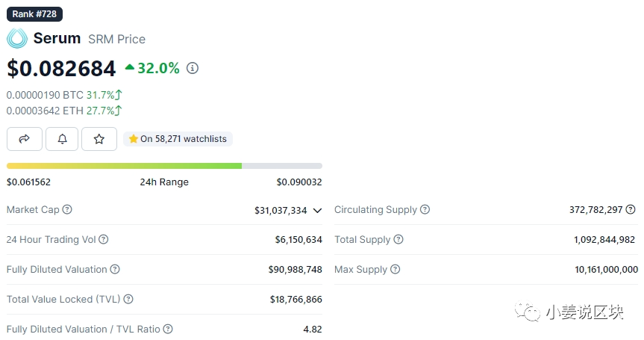The height and width of the screenshot is (340, 644).
Task: Open the Market Cap help icon
Action: (67, 210)
